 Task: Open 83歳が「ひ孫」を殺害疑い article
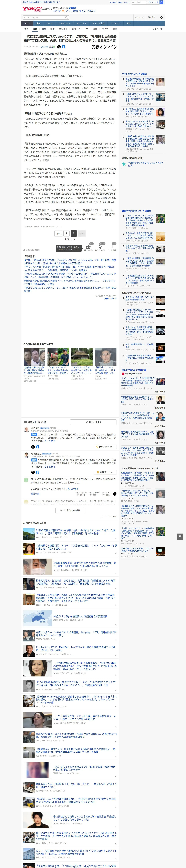[80, 616]
